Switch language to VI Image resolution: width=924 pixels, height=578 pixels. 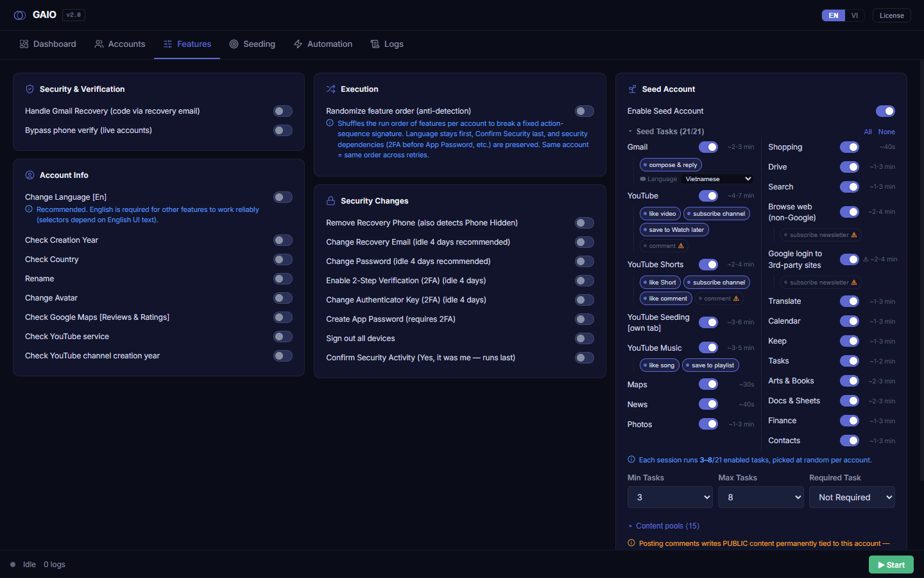(855, 15)
